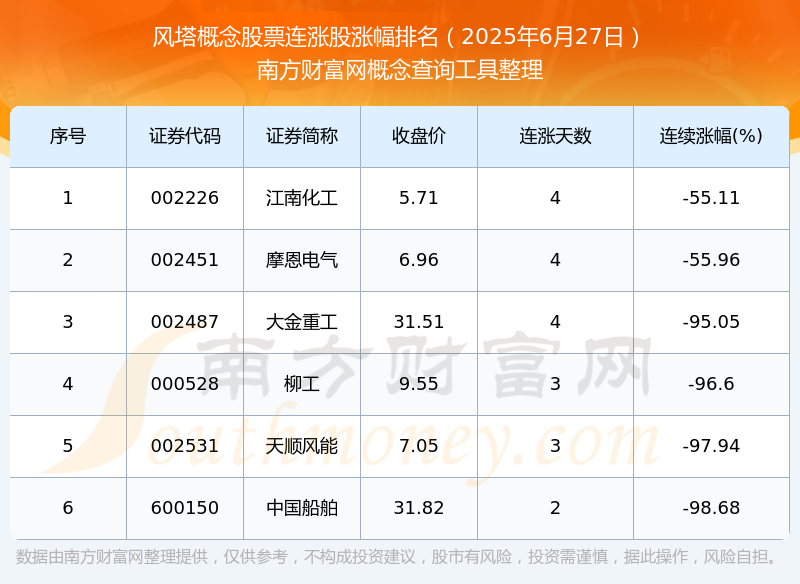Click the 证券简称 column header
Image resolution: width=800 pixels, height=584 pixels.
click(302, 136)
